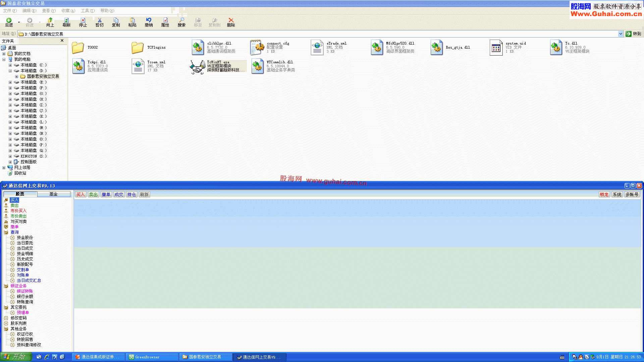Click the 属性 properties toolbar icon
The height and width of the screenshot is (362, 644).
pyautogui.click(x=165, y=22)
